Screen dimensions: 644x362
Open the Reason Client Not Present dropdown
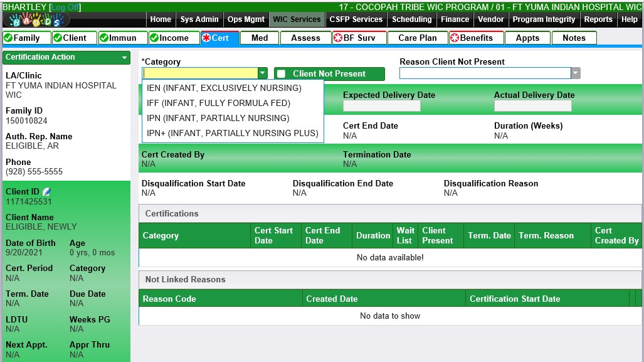(575, 73)
